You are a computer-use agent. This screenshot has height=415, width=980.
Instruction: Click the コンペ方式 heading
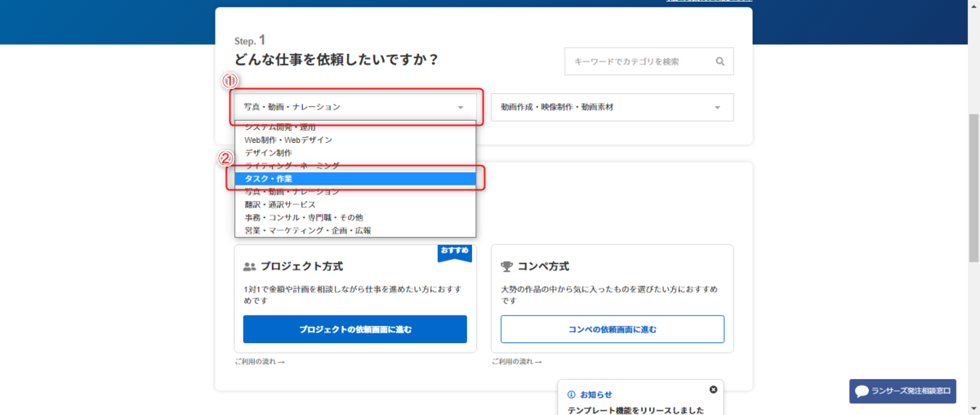tap(543, 266)
